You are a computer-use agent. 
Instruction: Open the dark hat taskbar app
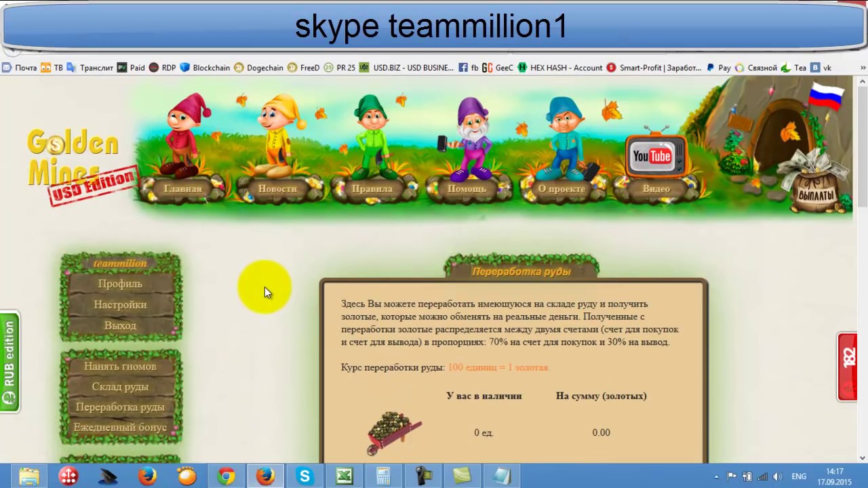pyautogui.click(x=108, y=476)
